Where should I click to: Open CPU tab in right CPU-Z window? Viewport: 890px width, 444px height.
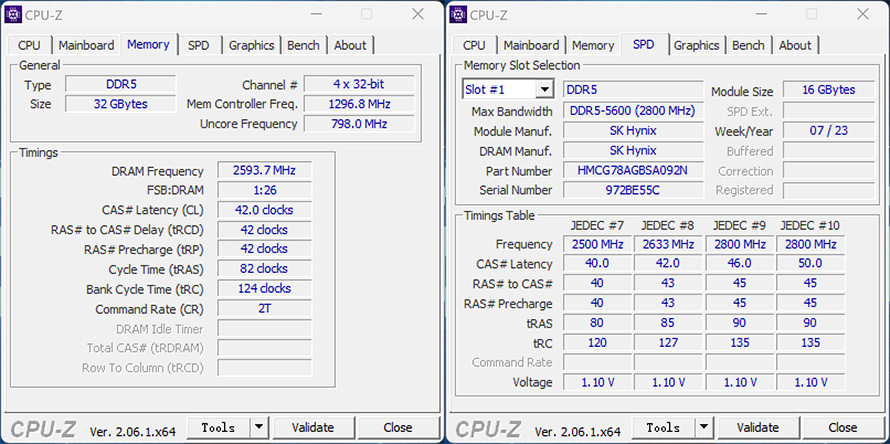click(x=475, y=45)
